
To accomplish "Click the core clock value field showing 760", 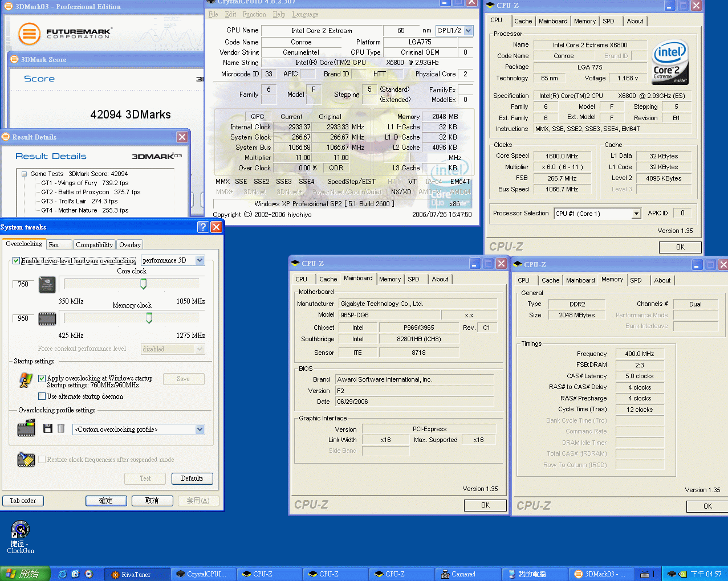I will 23,284.
